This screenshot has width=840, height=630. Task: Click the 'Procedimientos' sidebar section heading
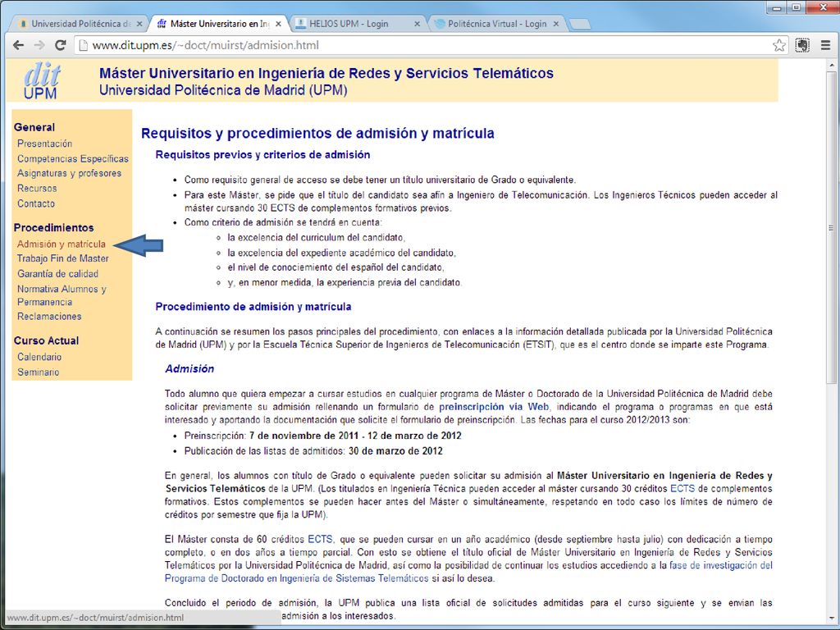pos(53,227)
